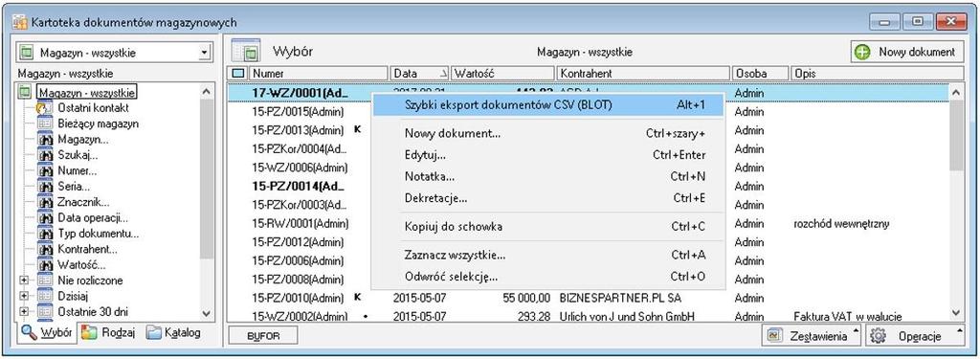Click the folder icon on Katalog tab
Viewport: 980px width, 359px height.
click(x=154, y=333)
